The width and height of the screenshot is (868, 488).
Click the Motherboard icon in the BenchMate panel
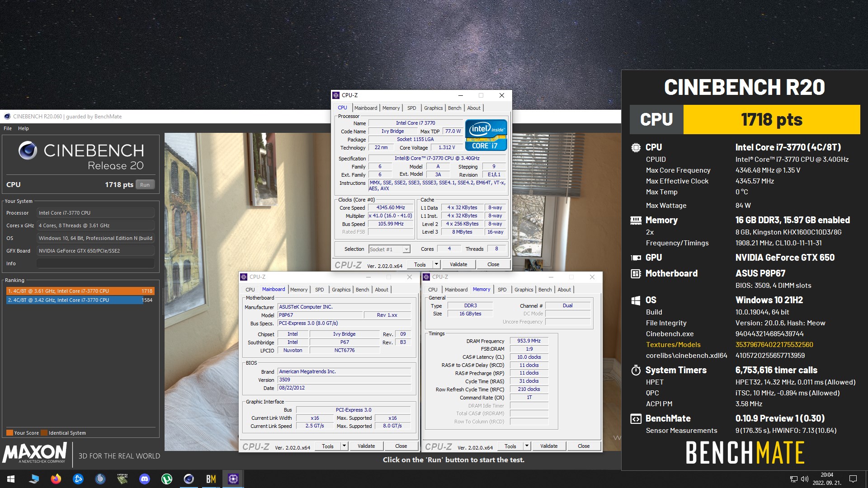(x=636, y=273)
